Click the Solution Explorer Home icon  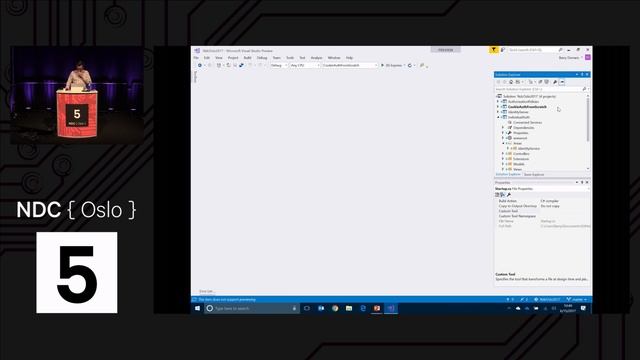click(511, 82)
